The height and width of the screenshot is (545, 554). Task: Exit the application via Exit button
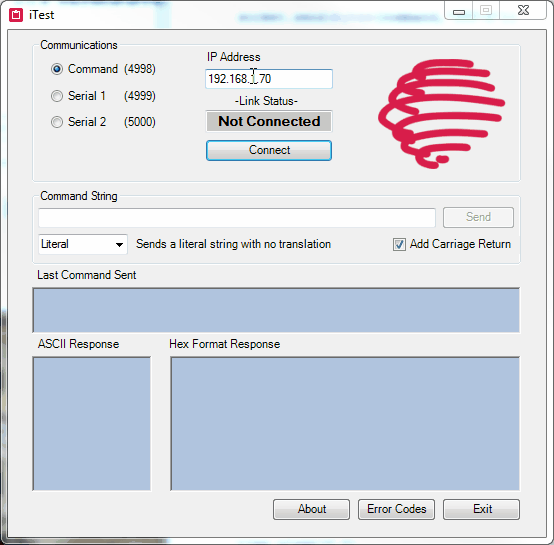pyautogui.click(x=482, y=509)
